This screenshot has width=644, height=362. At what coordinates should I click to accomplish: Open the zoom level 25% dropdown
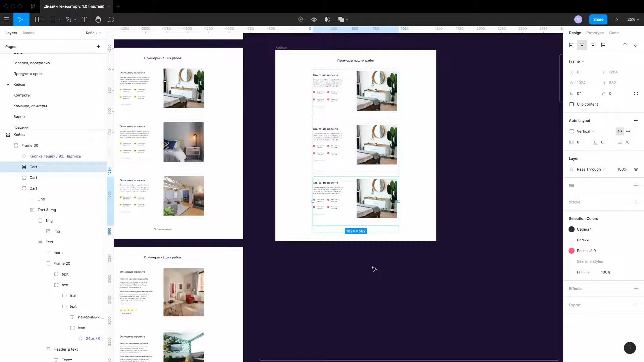[633, 19]
